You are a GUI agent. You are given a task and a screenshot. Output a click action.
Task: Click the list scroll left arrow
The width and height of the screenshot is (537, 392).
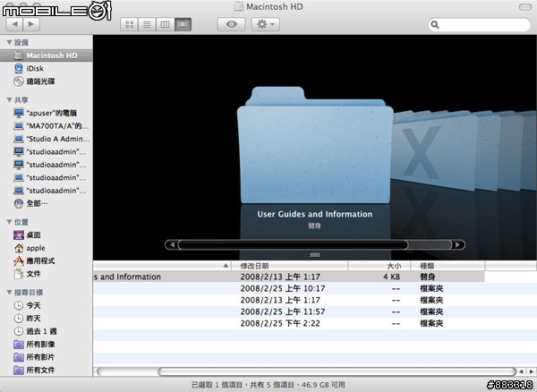click(x=521, y=371)
